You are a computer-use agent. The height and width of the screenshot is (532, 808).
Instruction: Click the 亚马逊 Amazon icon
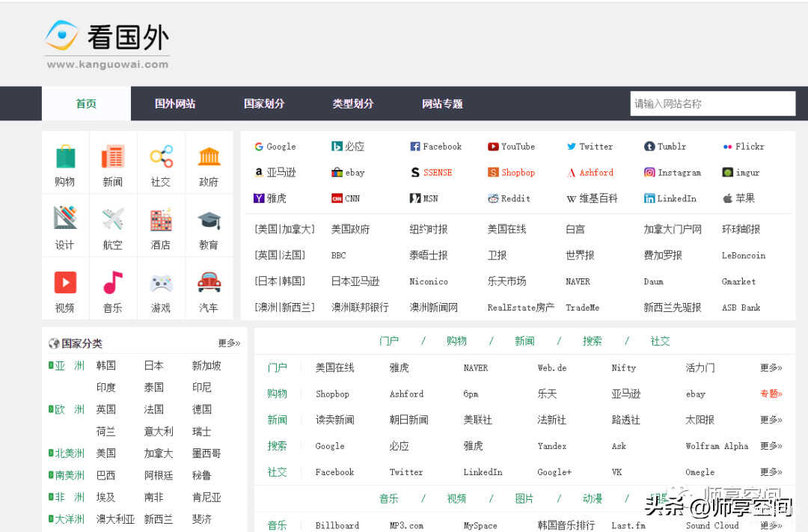click(x=259, y=172)
